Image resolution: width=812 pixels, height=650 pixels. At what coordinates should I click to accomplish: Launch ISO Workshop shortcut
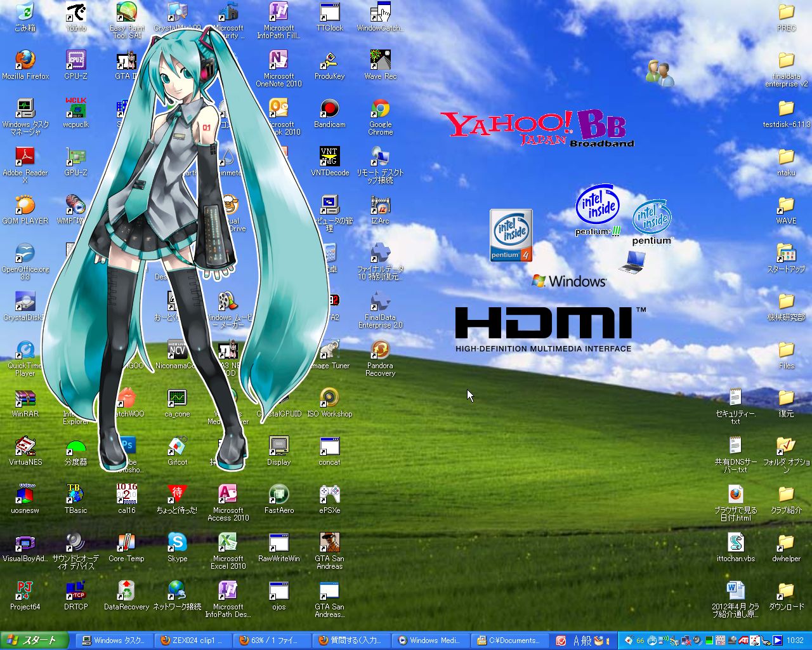pos(330,402)
